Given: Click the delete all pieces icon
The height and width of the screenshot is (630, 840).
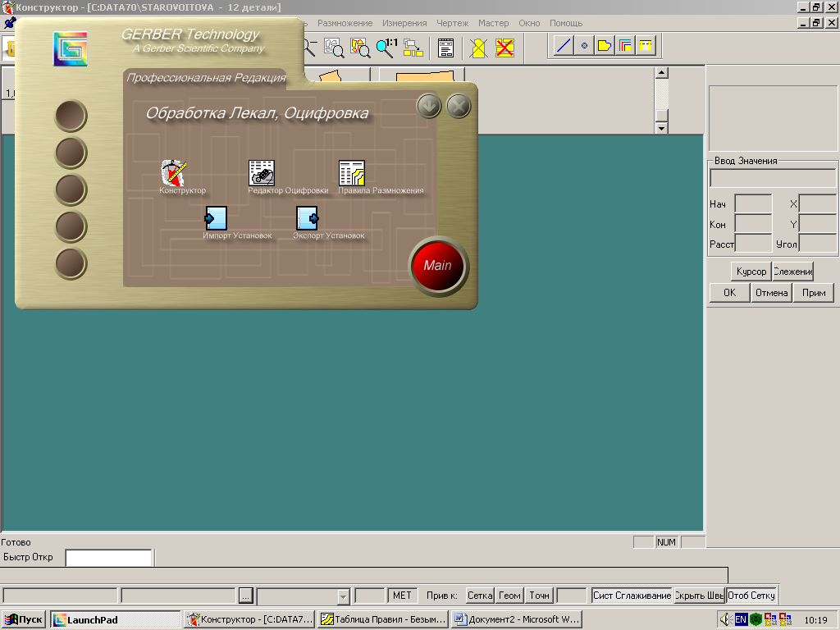Looking at the screenshot, I should click(504, 48).
